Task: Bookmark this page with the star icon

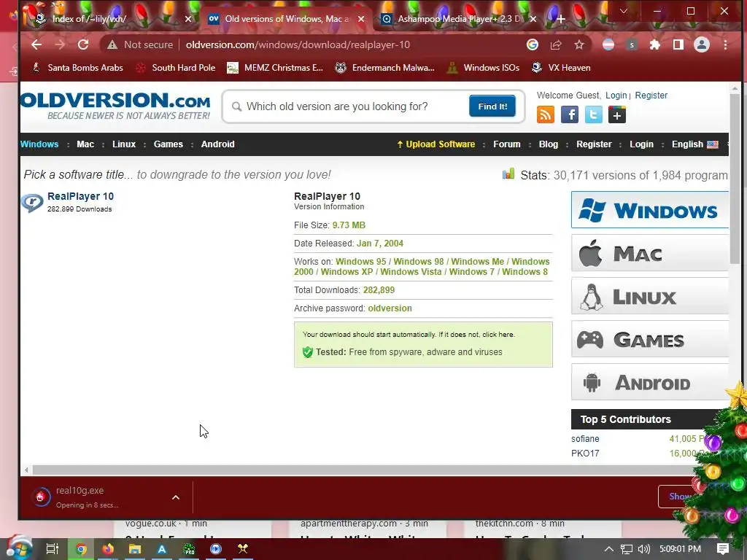Action: coord(578,44)
